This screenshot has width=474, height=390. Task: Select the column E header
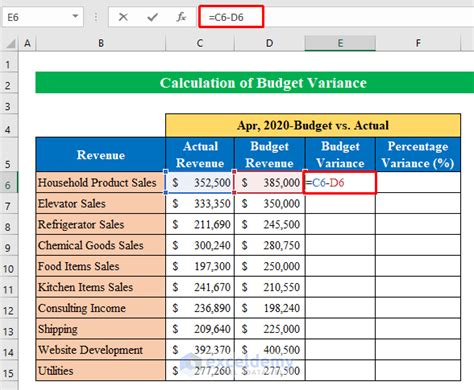[340, 43]
